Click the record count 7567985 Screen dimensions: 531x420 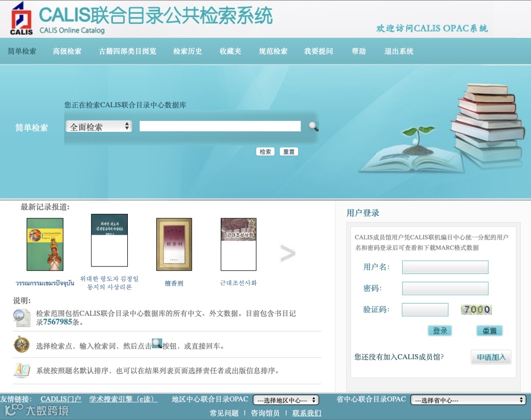[x=58, y=322]
